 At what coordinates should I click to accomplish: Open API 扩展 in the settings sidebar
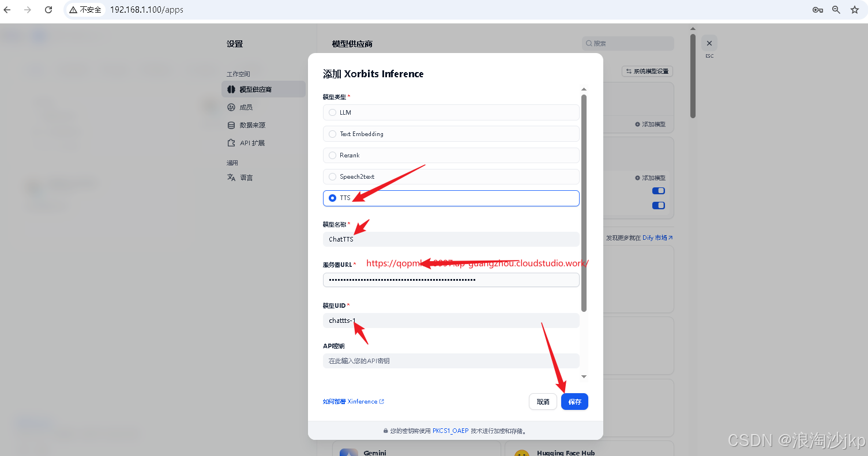coord(264,143)
